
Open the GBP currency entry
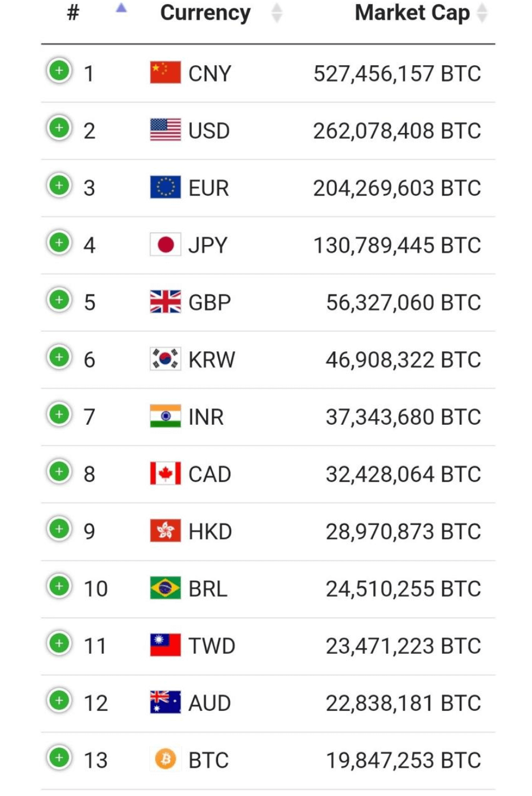209,303
